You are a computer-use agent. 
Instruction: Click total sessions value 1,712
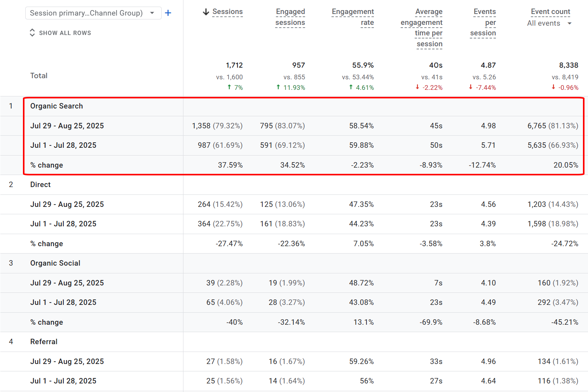click(234, 65)
